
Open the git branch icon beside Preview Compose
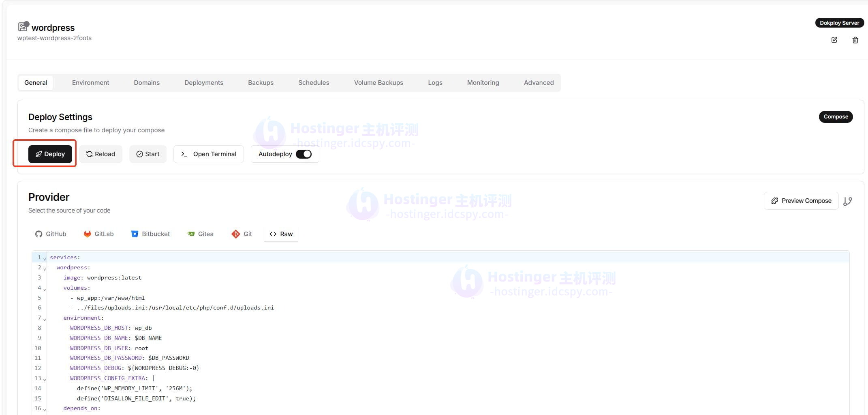coord(848,201)
